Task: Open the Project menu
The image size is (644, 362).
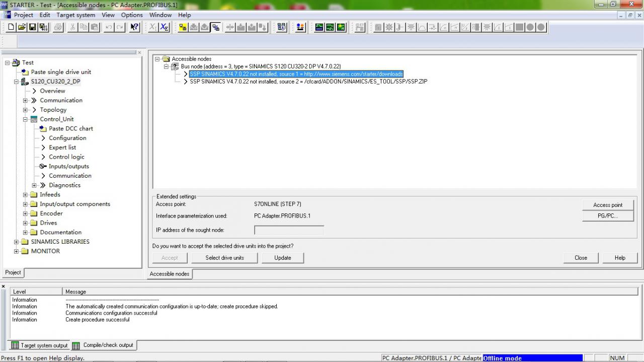Action: 24,15
